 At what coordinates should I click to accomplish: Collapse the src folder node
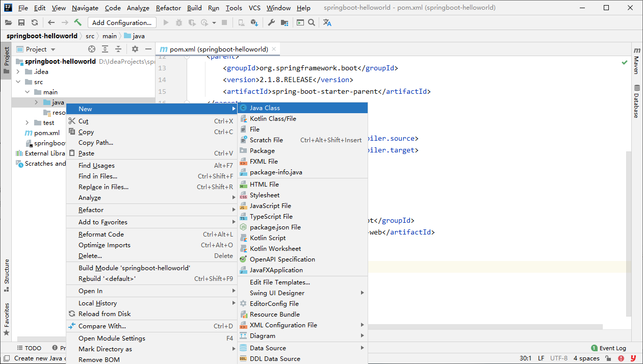pos(18,82)
